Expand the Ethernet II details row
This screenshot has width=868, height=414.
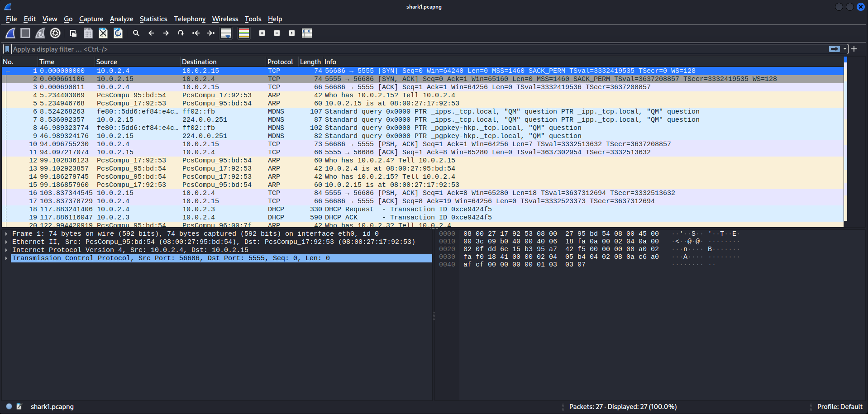pyautogui.click(x=6, y=242)
